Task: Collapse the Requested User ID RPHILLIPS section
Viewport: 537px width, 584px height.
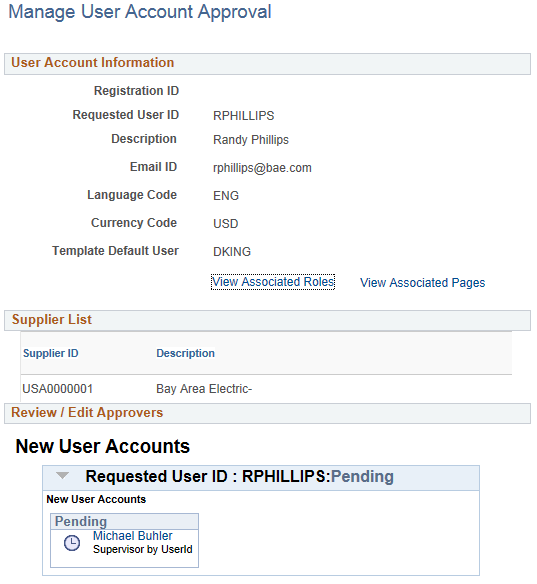Action: coord(62,476)
